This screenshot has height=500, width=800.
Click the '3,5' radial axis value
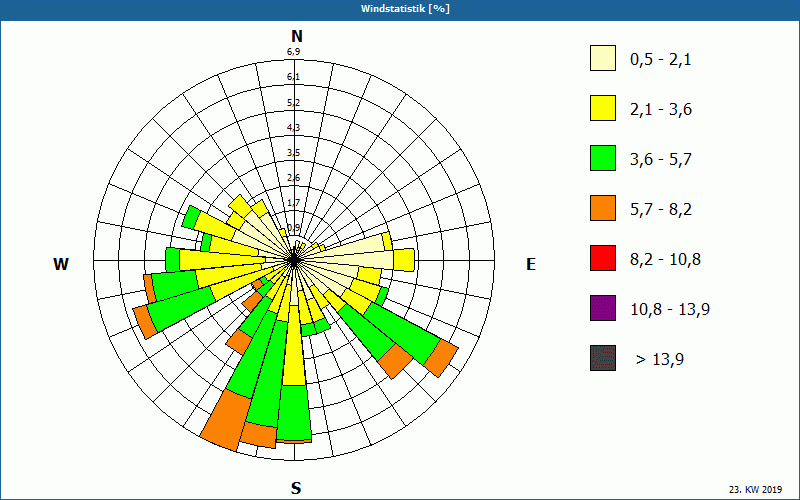coord(293,153)
